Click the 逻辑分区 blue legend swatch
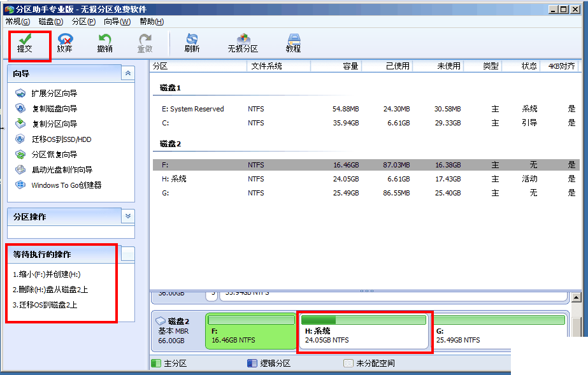Screen dimensions: 588x375 [252, 364]
